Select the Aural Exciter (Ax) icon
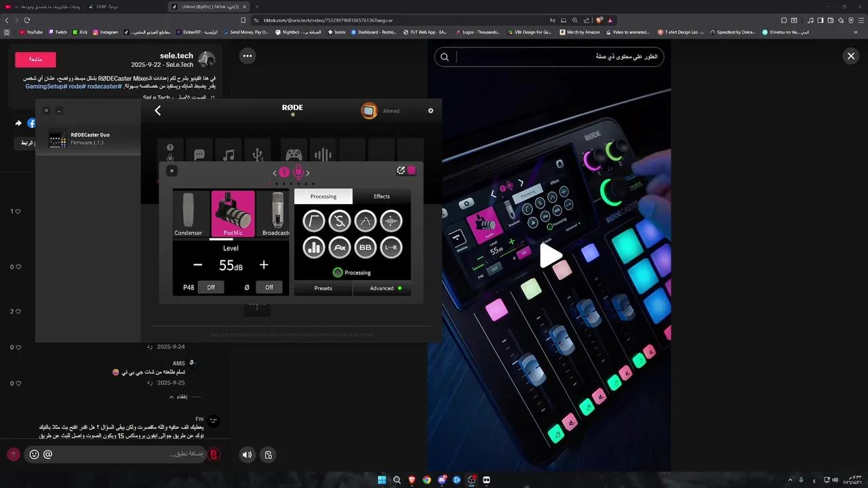This screenshot has width=868, height=488. (x=340, y=247)
